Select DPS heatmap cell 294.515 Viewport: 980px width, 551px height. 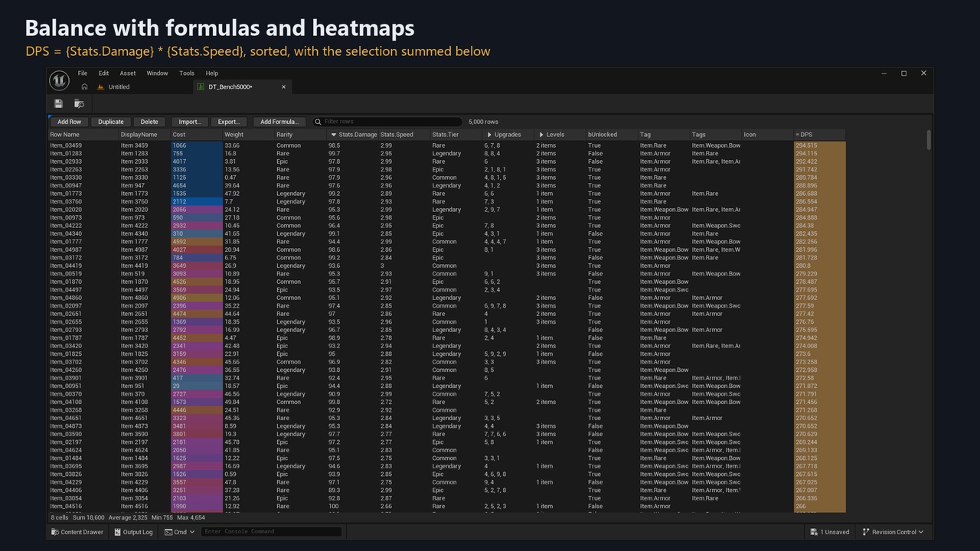click(819, 145)
